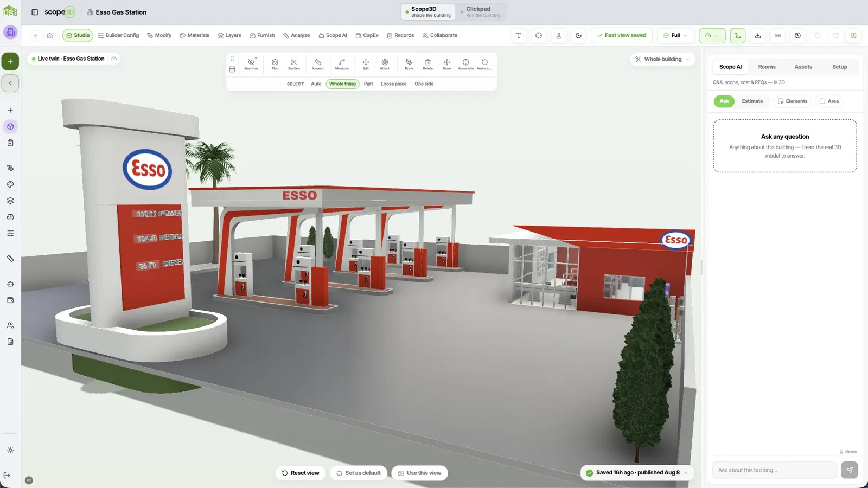Toggle the green axes icon button

coord(738,35)
